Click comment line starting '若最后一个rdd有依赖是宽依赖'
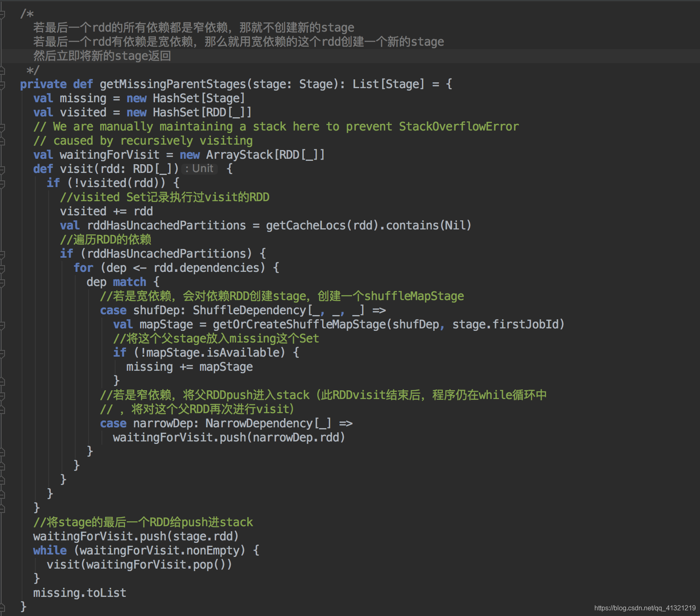Viewport: 700px width, 616px height. [239, 42]
